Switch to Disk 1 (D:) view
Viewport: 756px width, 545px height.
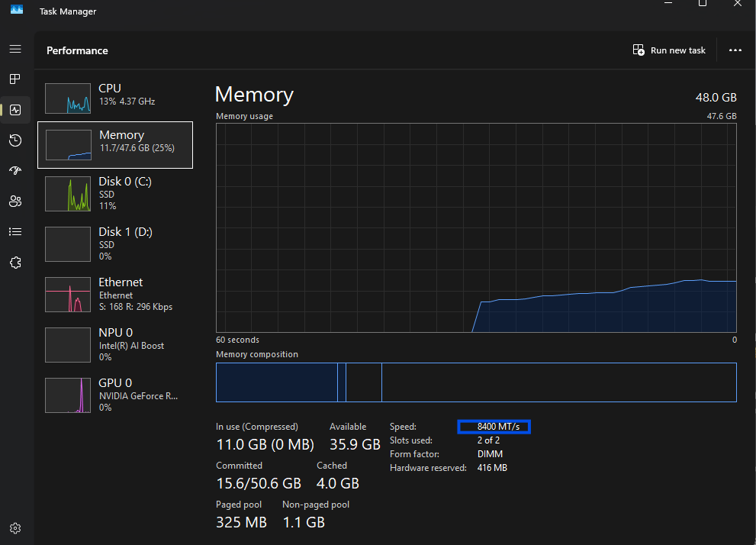point(114,243)
